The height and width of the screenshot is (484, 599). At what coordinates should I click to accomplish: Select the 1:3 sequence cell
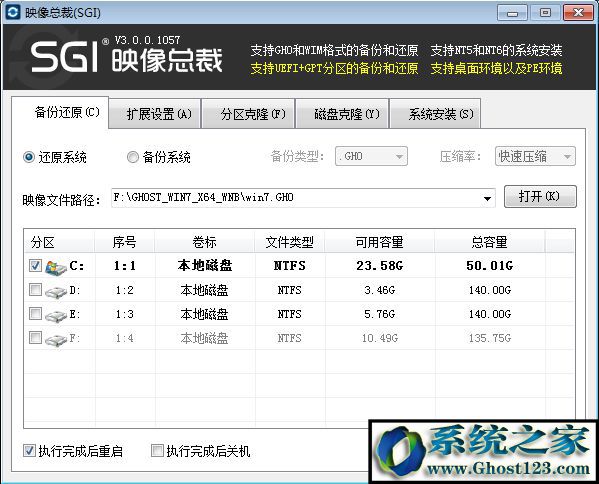[x=125, y=314]
